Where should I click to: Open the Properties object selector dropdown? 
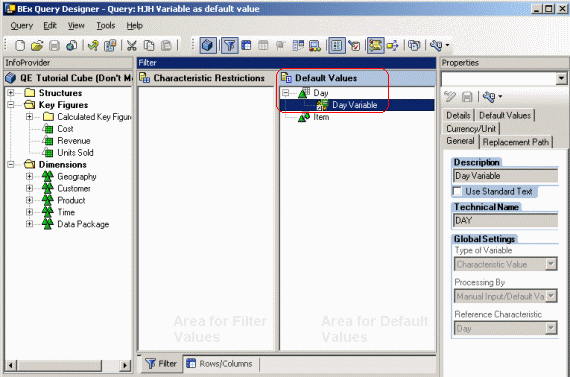tap(561, 79)
